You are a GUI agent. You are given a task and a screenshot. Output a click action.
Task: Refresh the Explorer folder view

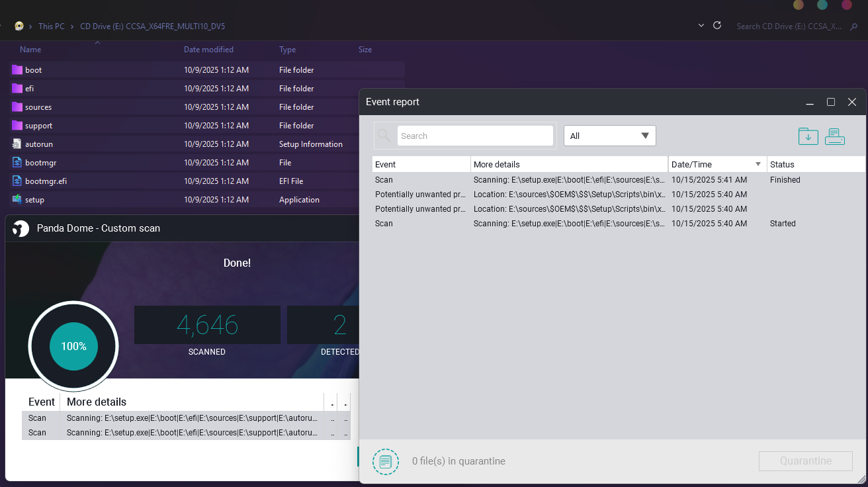click(x=716, y=26)
